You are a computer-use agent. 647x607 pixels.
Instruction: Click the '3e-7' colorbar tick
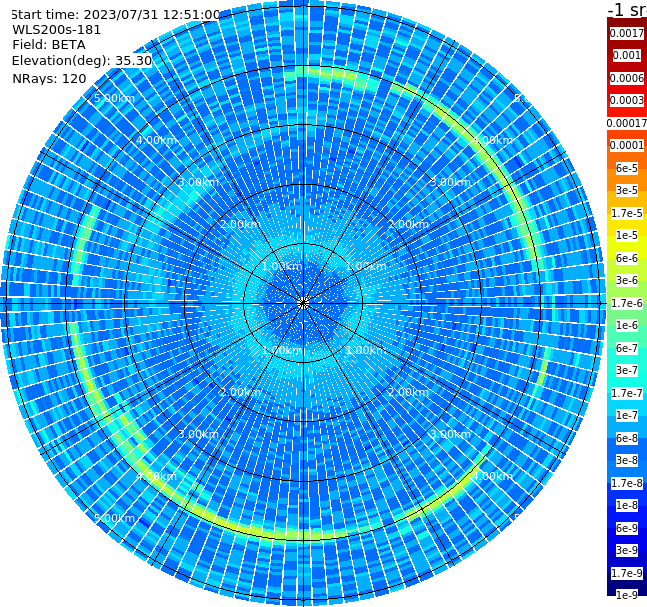pyautogui.click(x=627, y=370)
